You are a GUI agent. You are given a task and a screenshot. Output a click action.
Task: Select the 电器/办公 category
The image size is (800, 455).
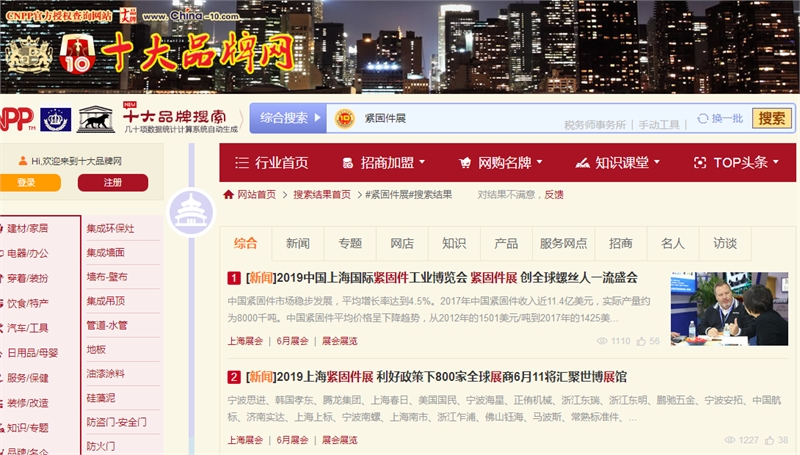click(28, 253)
